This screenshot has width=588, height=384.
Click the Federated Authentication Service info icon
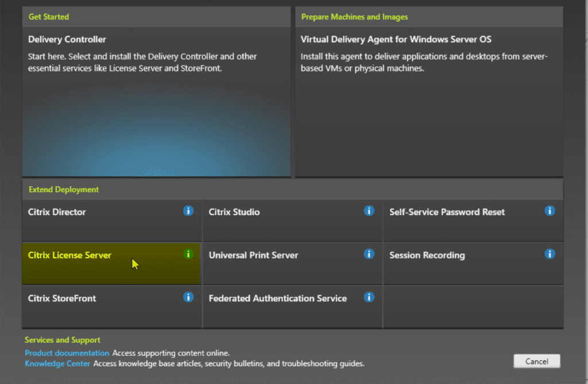[x=369, y=297]
